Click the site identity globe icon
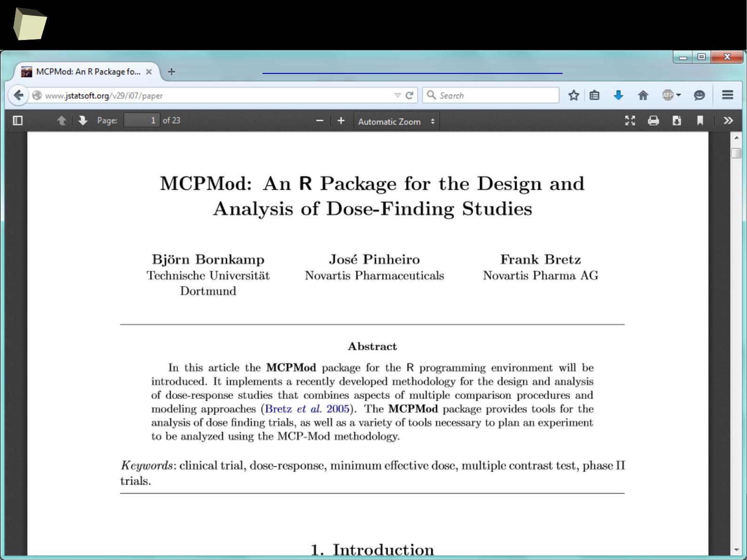The height and width of the screenshot is (560, 747). 37,95
